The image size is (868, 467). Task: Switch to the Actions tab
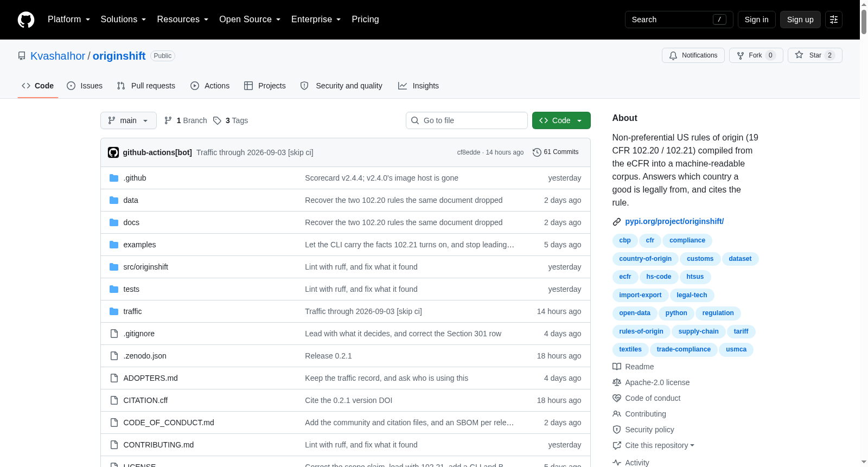pos(210,86)
